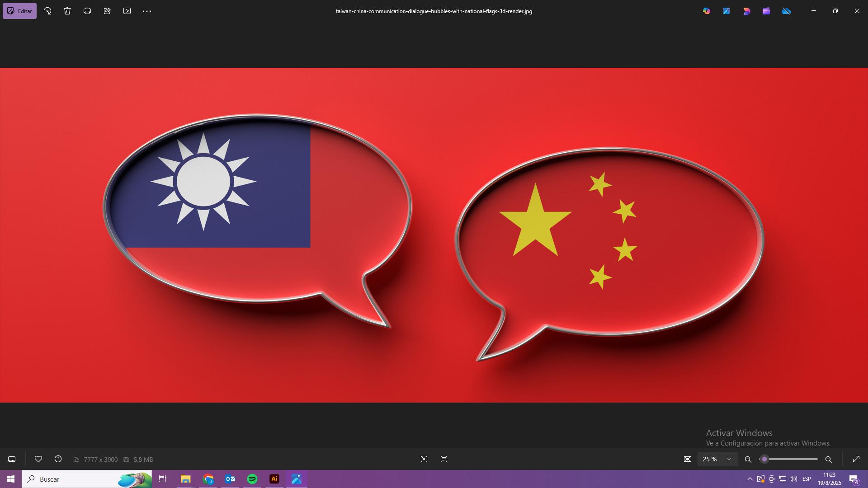
Task: Click the Editar button
Action: coord(19,11)
